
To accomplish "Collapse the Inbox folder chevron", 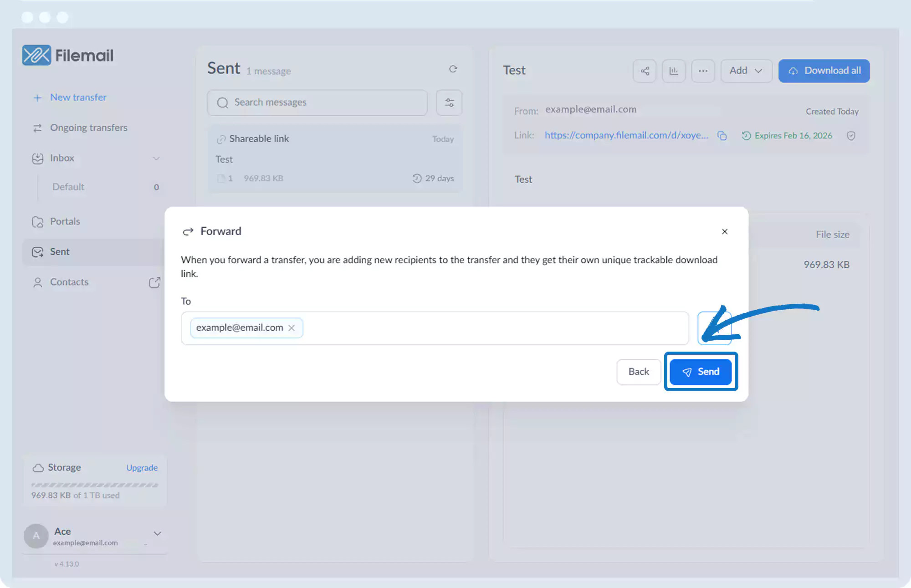I will (x=156, y=159).
